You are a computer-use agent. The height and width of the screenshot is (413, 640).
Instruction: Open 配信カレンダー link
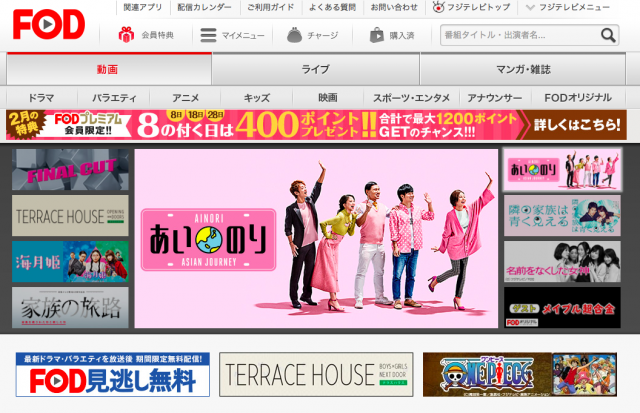pos(204,7)
